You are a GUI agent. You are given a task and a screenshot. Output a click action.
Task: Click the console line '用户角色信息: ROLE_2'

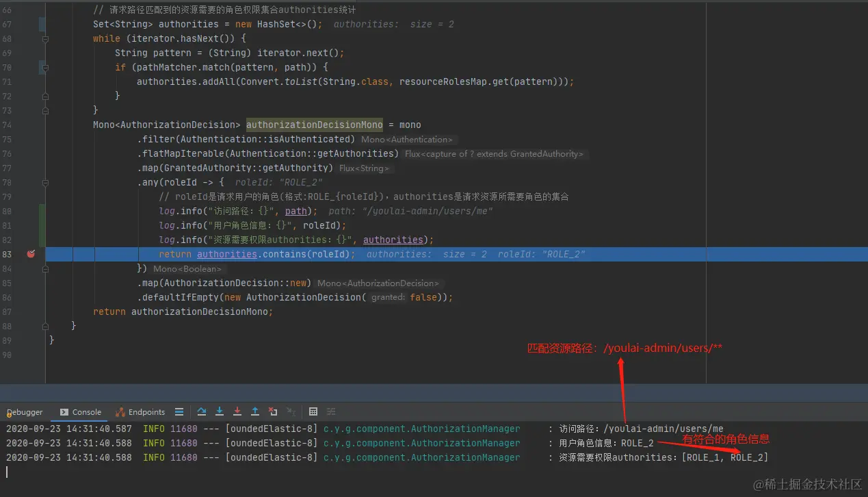click(606, 444)
